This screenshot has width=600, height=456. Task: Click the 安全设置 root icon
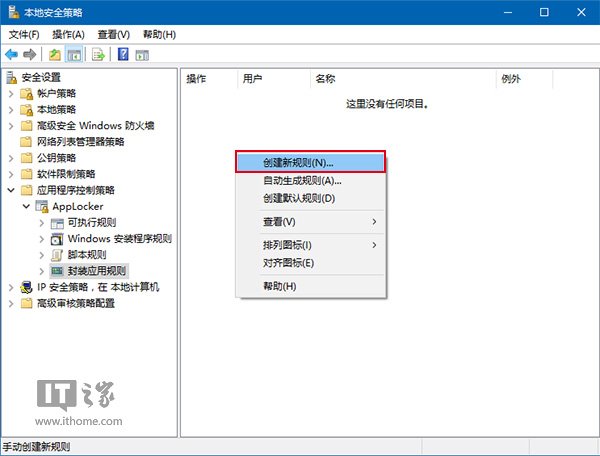coord(12,77)
